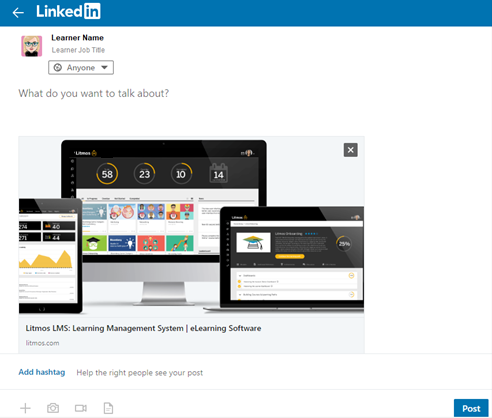The height and width of the screenshot is (418, 492).
Task: Click the litmos.com domain text
Action: pyautogui.click(x=42, y=343)
